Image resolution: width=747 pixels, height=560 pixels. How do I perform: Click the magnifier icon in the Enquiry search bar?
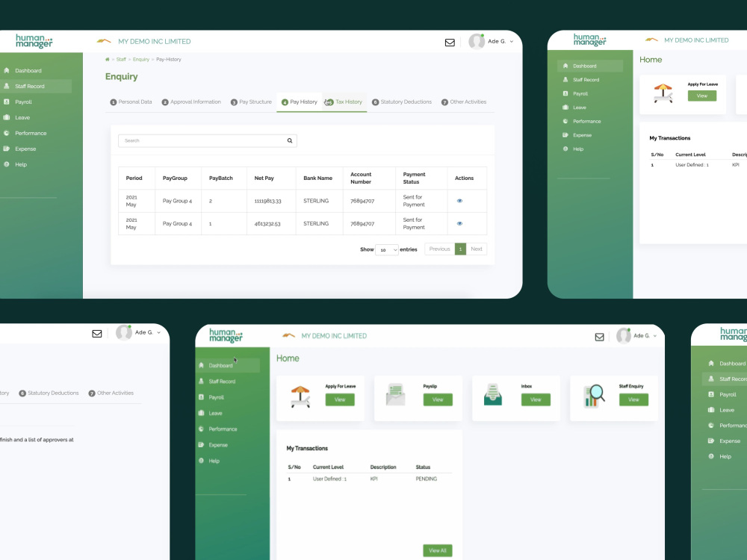[x=289, y=140]
